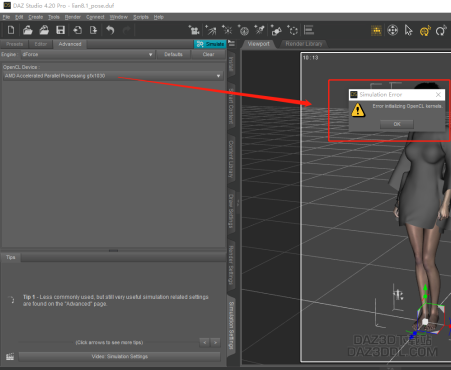Create a new null object icon

click(x=293, y=30)
